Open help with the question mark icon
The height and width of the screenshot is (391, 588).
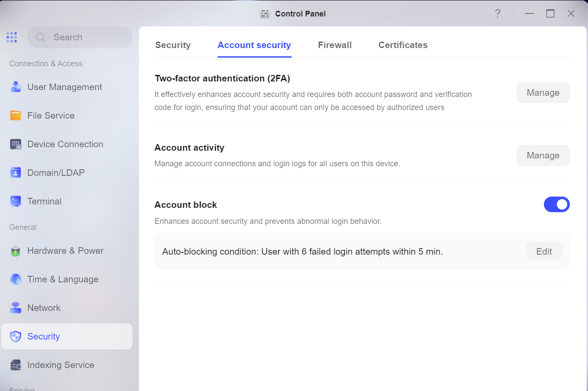pyautogui.click(x=498, y=13)
